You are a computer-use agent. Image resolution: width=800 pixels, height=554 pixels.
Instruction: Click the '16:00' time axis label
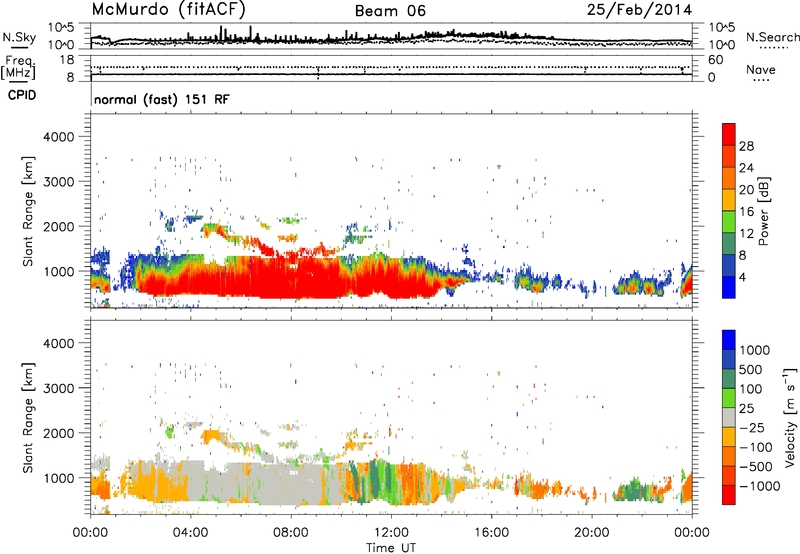[491, 533]
